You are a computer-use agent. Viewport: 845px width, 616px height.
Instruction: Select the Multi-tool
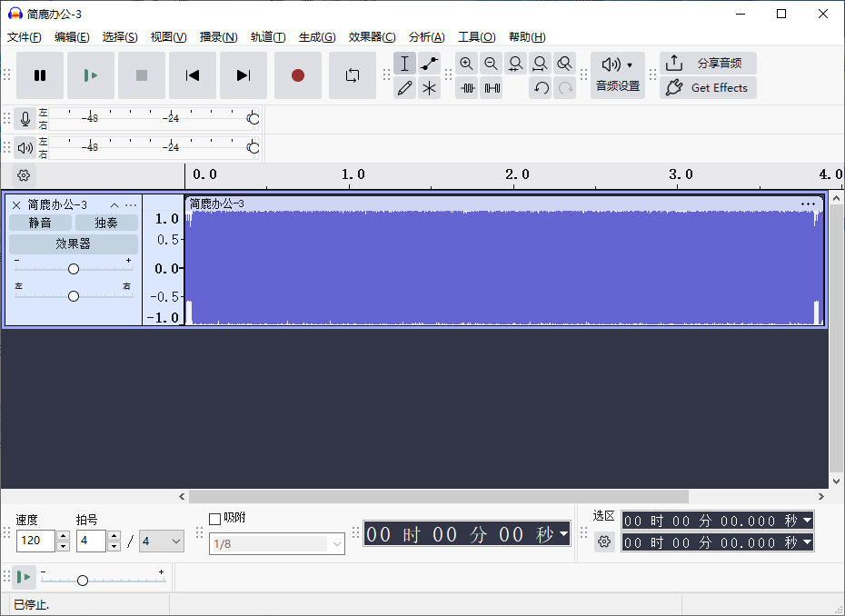pos(429,87)
